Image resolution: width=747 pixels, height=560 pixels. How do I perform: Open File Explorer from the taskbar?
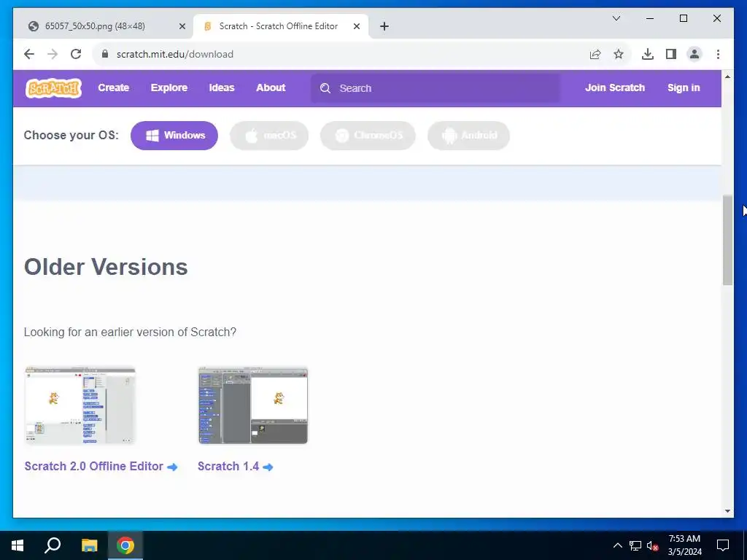pyautogui.click(x=89, y=545)
